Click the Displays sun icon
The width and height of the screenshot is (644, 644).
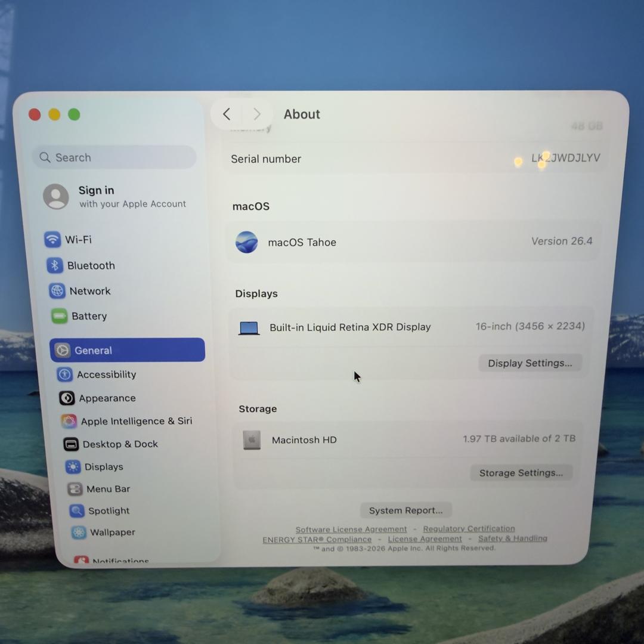(x=73, y=466)
